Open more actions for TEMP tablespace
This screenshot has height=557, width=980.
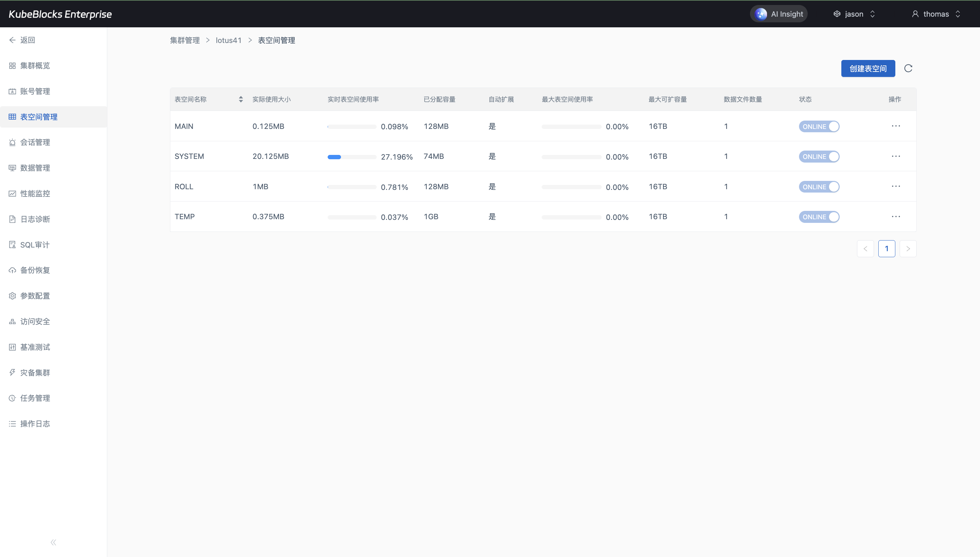895,217
